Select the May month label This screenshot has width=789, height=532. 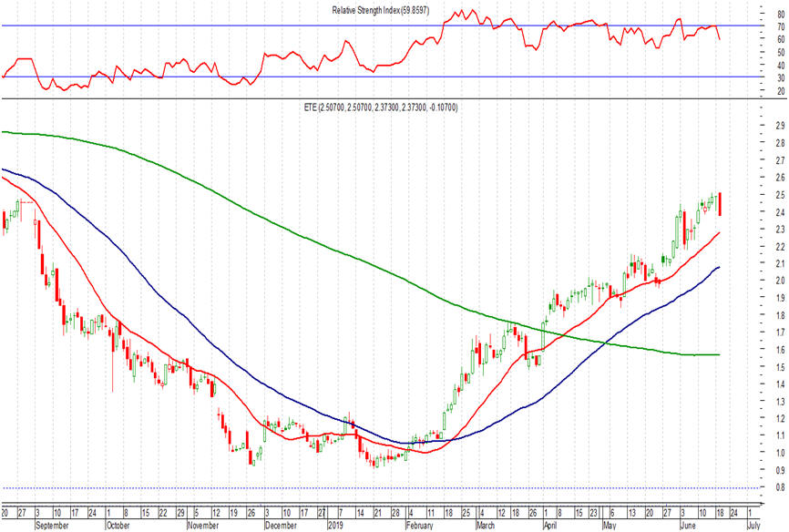pos(610,526)
